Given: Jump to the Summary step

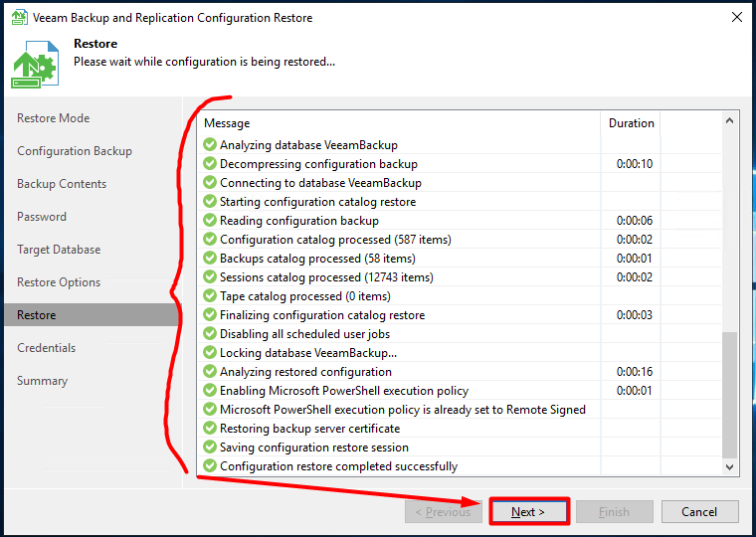Looking at the screenshot, I should [x=43, y=380].
